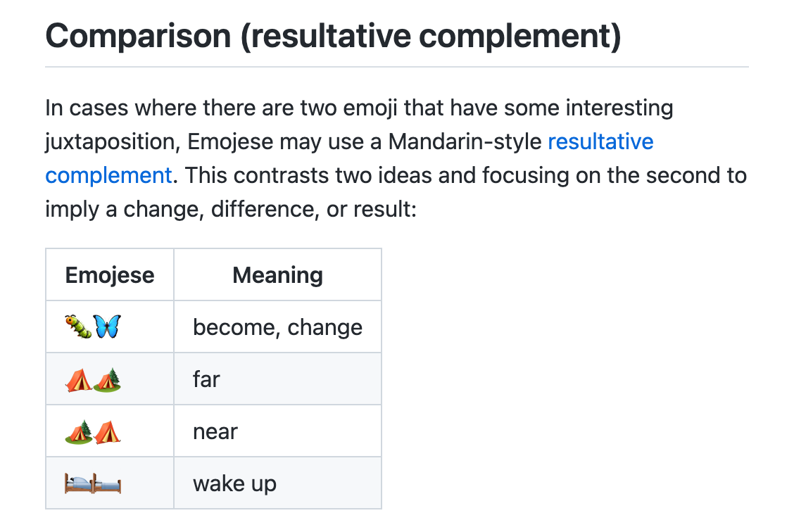
Task: Click the wake up meaning cell
Action: [277, 483]
